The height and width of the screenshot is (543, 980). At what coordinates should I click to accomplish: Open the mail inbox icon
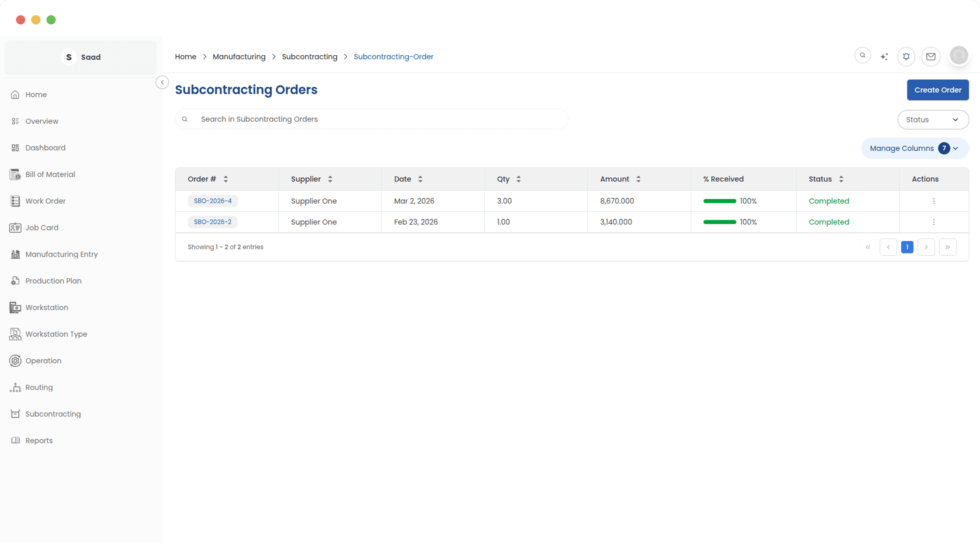pos(930,56)
